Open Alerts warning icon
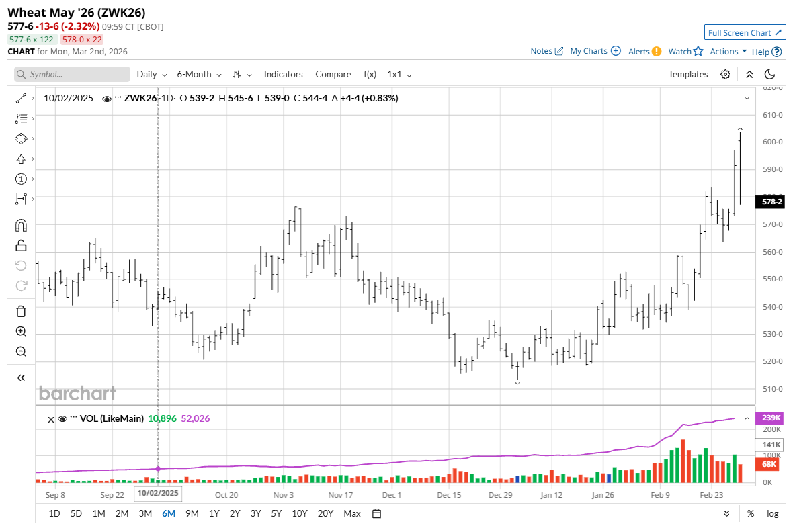This screenshot has width=795, height=532. [x=657, y=51]
